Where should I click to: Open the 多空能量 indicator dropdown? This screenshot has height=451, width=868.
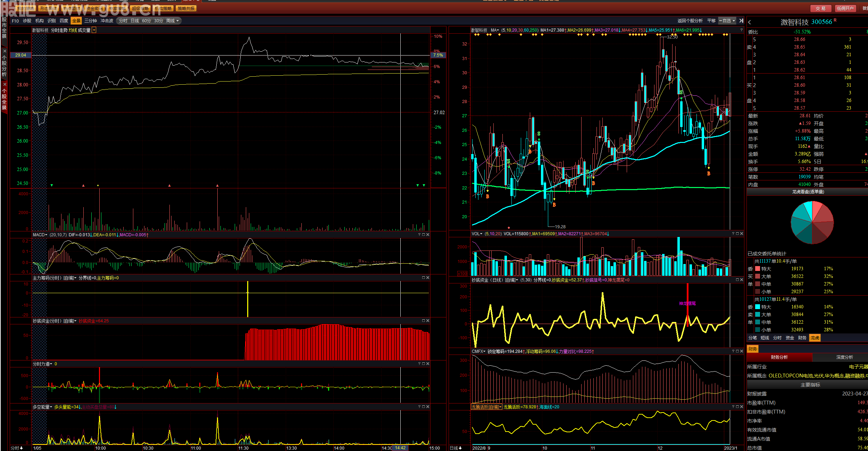pos(43,407)
